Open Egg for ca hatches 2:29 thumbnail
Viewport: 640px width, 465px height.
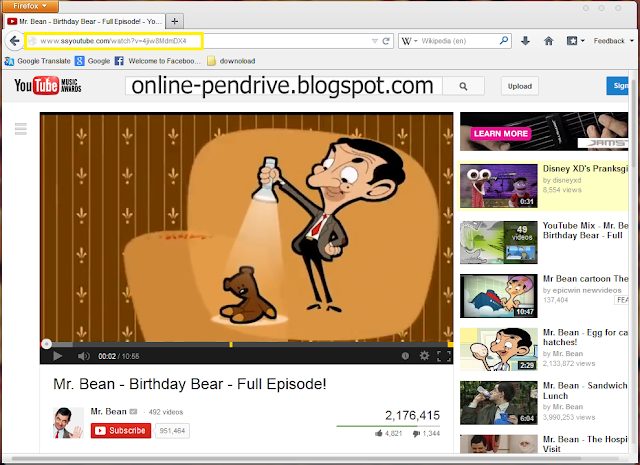pos(498,349)
